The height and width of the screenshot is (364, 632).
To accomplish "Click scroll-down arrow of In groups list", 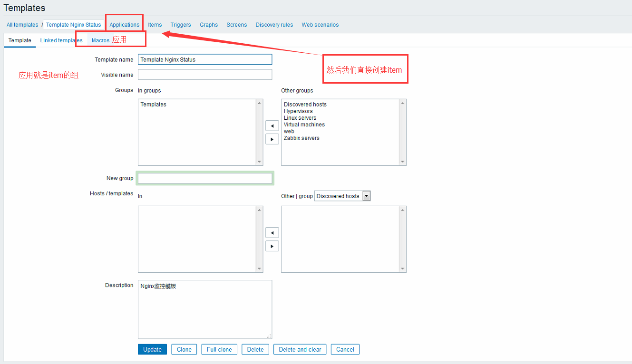I will click(259, 162).
